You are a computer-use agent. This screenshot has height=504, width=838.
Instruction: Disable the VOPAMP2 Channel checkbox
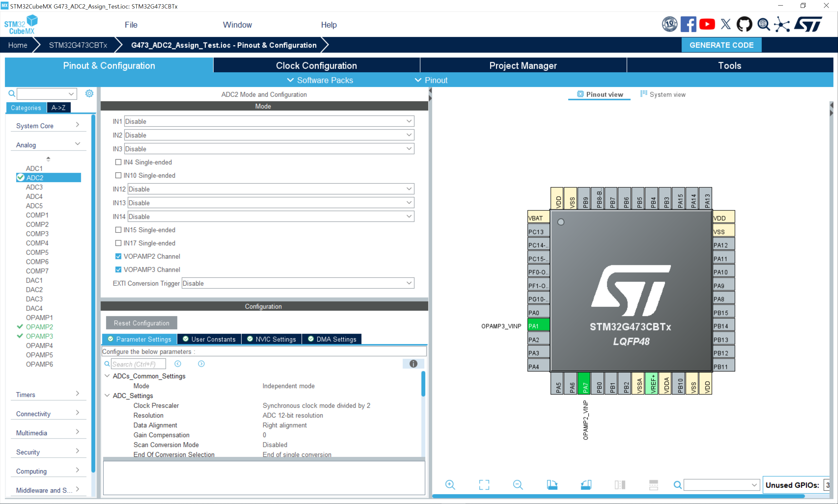tap(118, 256)
